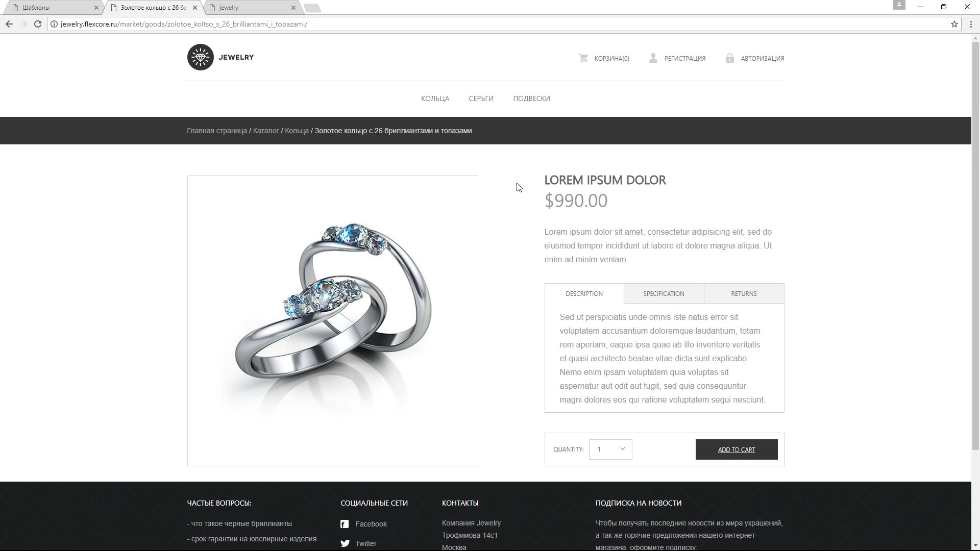Viewport: 980px width, 551px height.
Task: Open the shopping cart icon
Action: pos(583,58)
